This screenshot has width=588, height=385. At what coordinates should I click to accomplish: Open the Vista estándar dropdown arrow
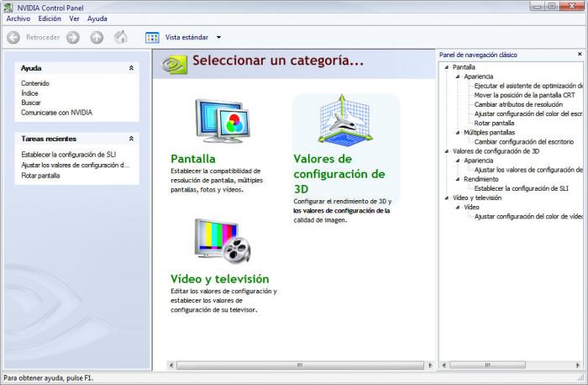coord(218,37)
